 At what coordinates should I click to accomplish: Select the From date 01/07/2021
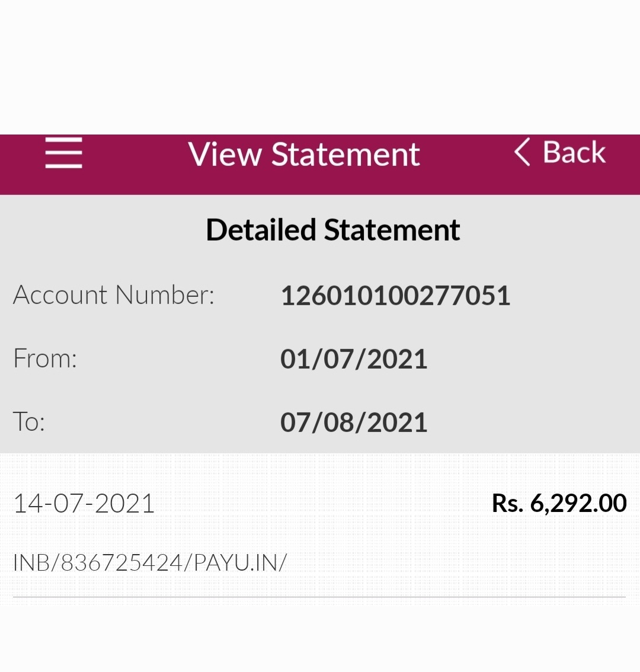point(354,359)
